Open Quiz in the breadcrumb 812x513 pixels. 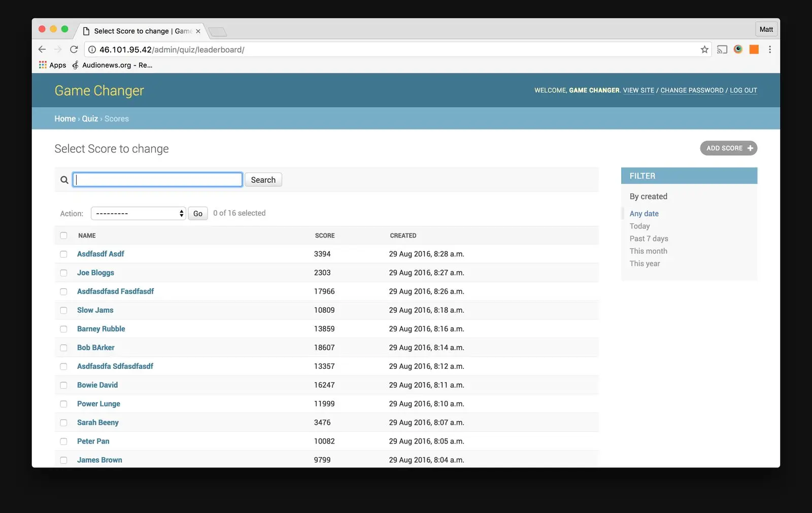(90, 119)
